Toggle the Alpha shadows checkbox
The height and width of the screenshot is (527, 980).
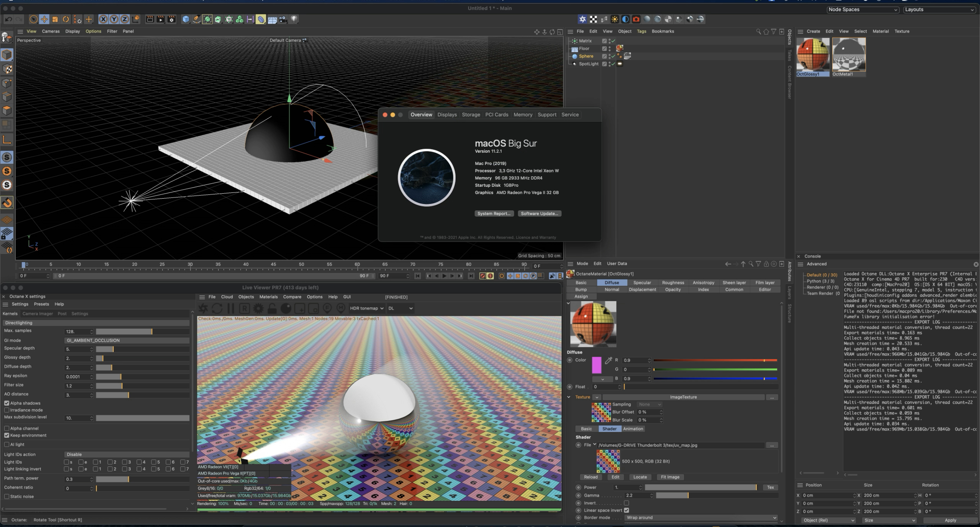[x=7, y=403]
